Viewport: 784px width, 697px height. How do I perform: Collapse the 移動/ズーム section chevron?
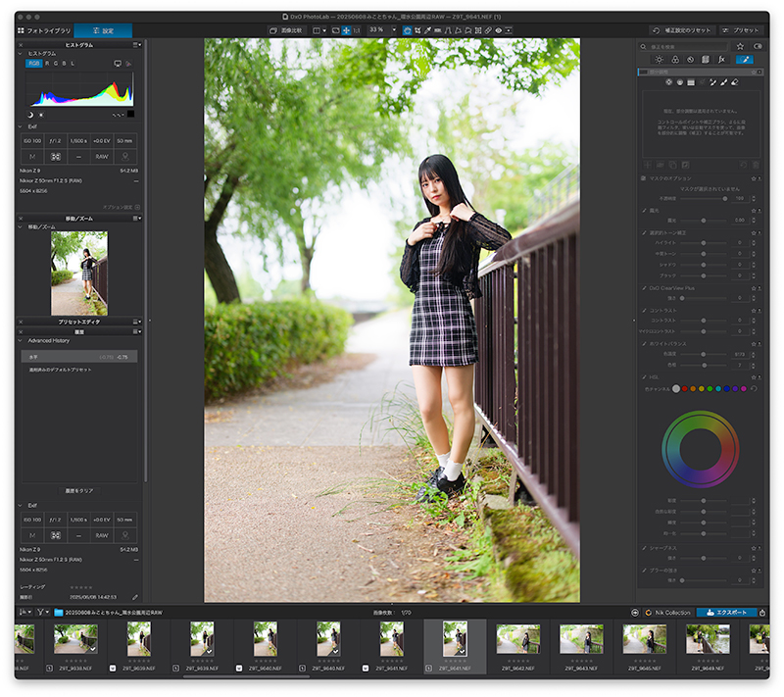(x=21, y=227)
